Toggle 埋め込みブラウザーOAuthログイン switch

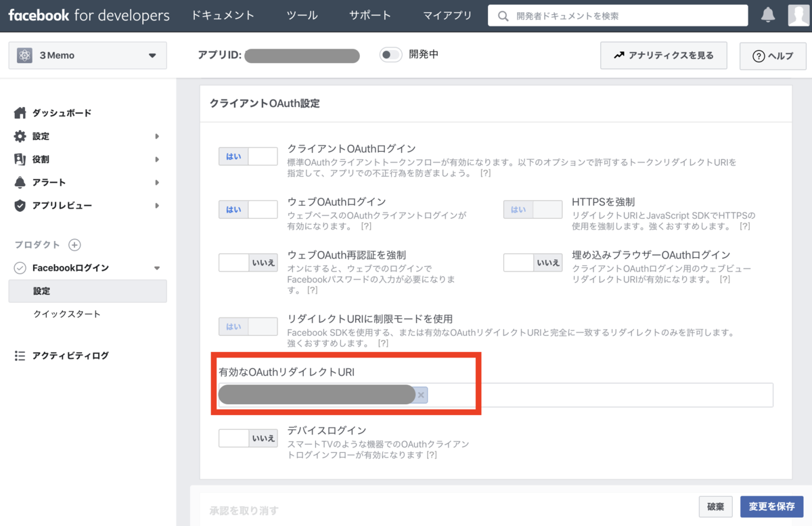(533, 263)
